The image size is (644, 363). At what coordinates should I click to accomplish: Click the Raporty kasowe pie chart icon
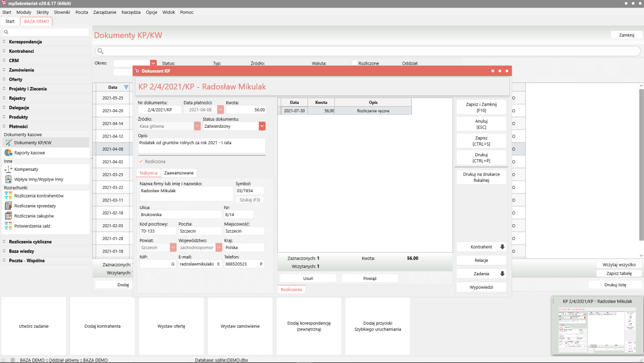point(9,153)
